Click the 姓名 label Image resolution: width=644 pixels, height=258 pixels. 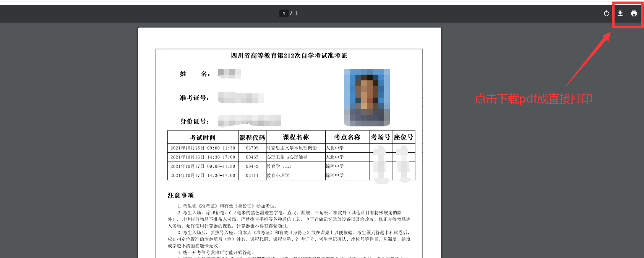[x=195, y=74]
